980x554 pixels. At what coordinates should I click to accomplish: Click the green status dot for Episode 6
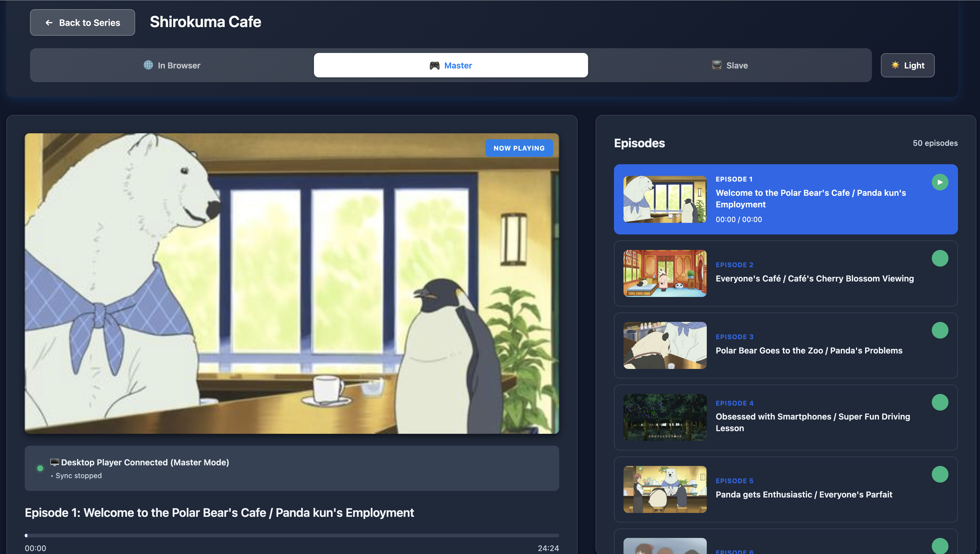coord(940,546)
